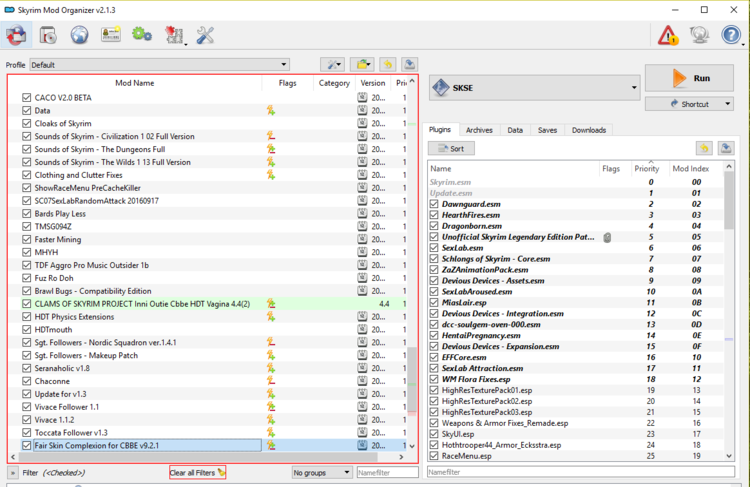Click the flag icon on HDT Physics Extensions row
The width and height of the screenshot is (750, 487).
pyautogui.click(x=271, y=317)
